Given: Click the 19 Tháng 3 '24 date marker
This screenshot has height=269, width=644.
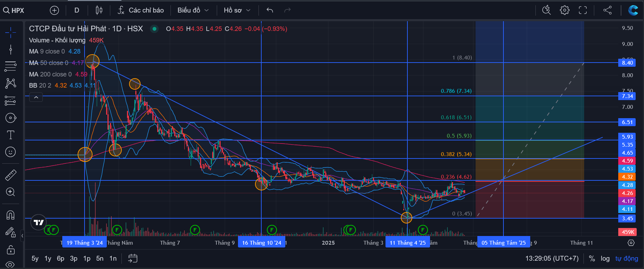Looking at the screenshot, I should (x=85, y=243).
